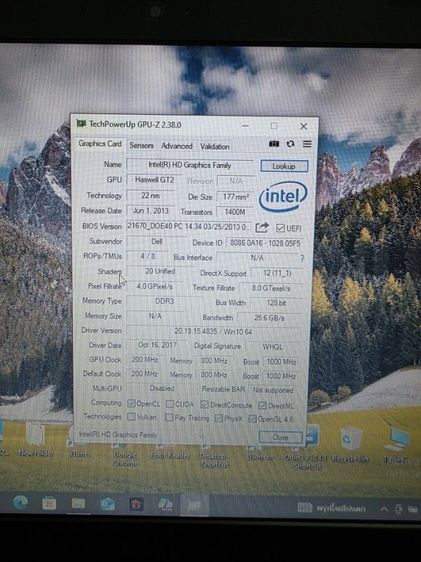Switch to the Sensors tab
Image resolution: width=421 pixels, height=562 pixels.
pyautogui.click(x=142, y=145)
